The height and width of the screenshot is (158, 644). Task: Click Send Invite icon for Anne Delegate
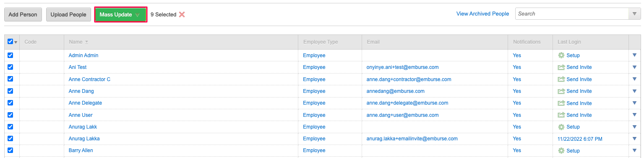click(x=561, y=103)
